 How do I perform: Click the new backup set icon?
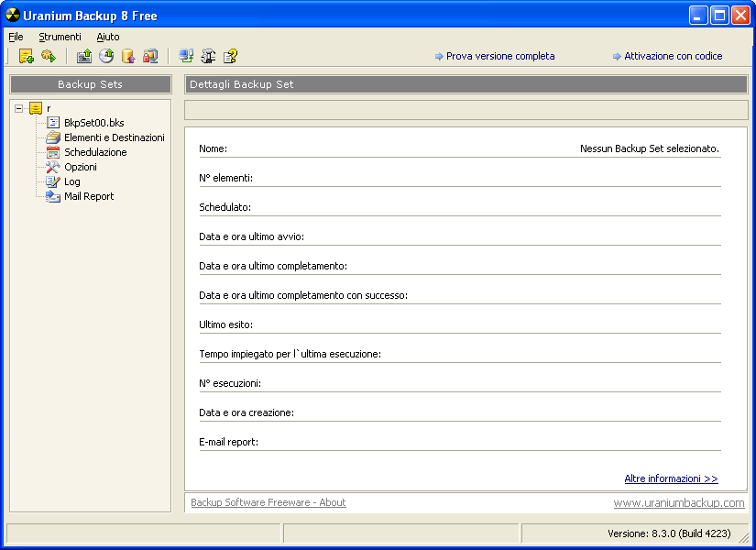pos(26,56)
